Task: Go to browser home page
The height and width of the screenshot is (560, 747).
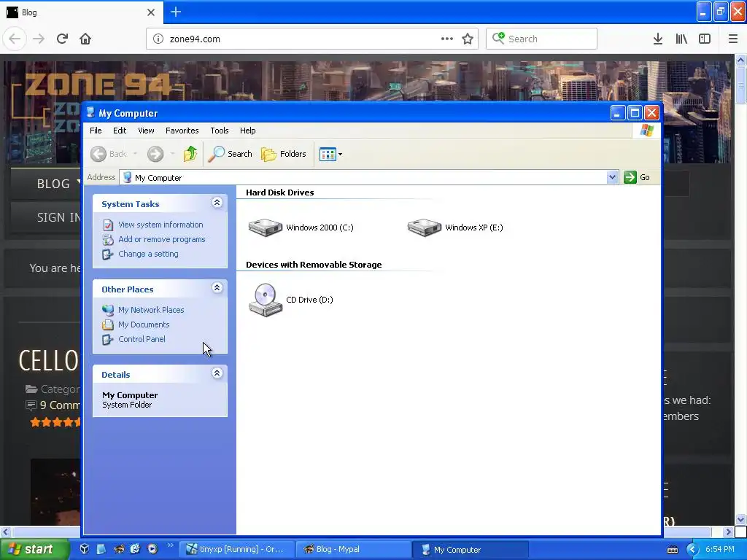Action: pos(85,39)
